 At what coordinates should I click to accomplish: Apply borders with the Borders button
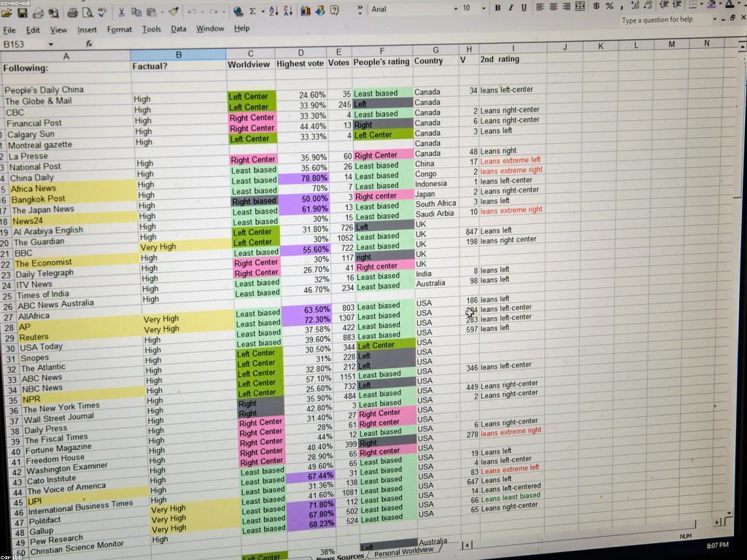pyautogui.click(x=692, y=5)
